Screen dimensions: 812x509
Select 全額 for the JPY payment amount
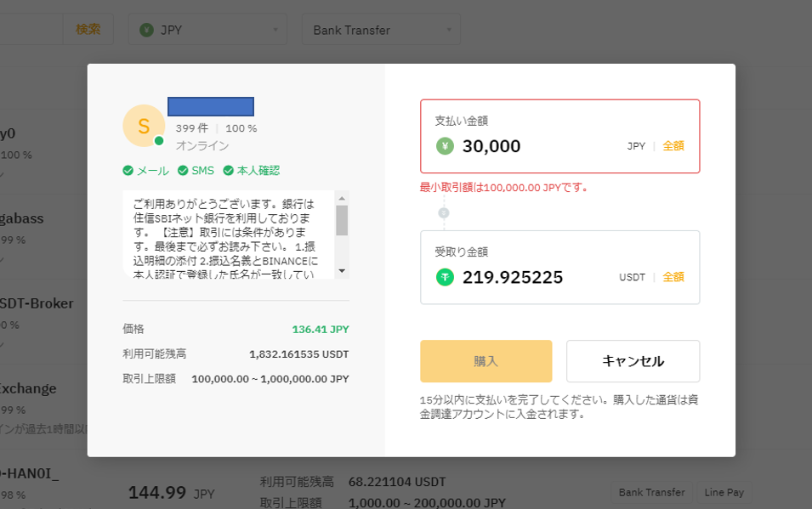673,146
